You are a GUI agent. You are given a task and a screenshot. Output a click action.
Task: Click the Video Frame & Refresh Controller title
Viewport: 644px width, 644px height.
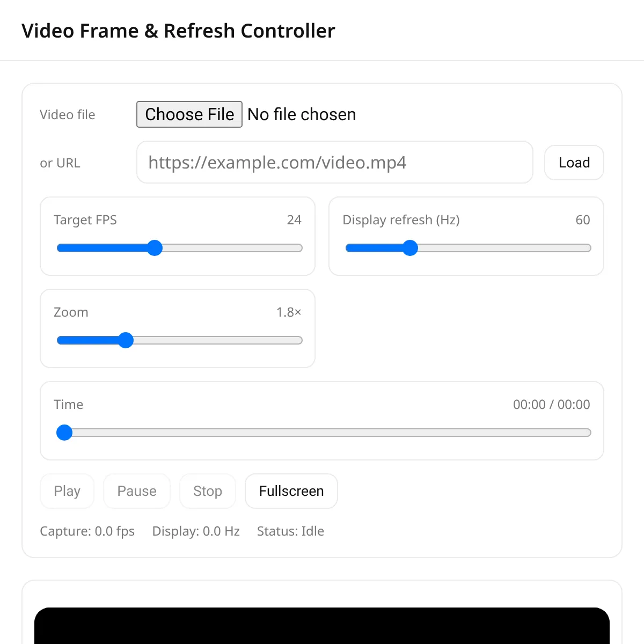pos(179,31)
